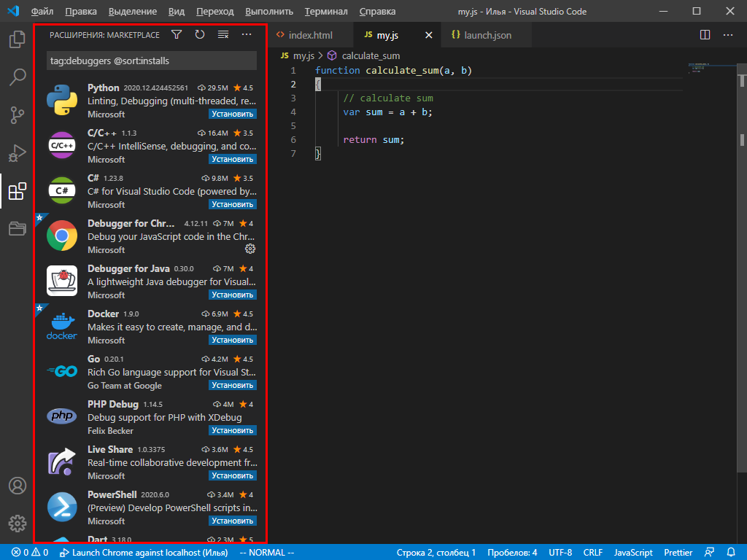Run Launch Chrome against localhost
The image size is (747, 560).
(x=143, y=553)
